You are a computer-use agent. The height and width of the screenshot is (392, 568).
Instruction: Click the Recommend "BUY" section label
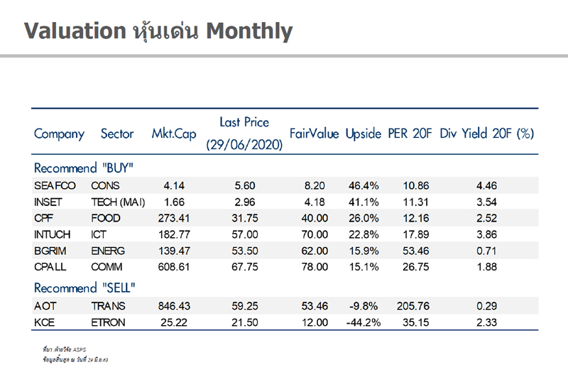point(83,168)
